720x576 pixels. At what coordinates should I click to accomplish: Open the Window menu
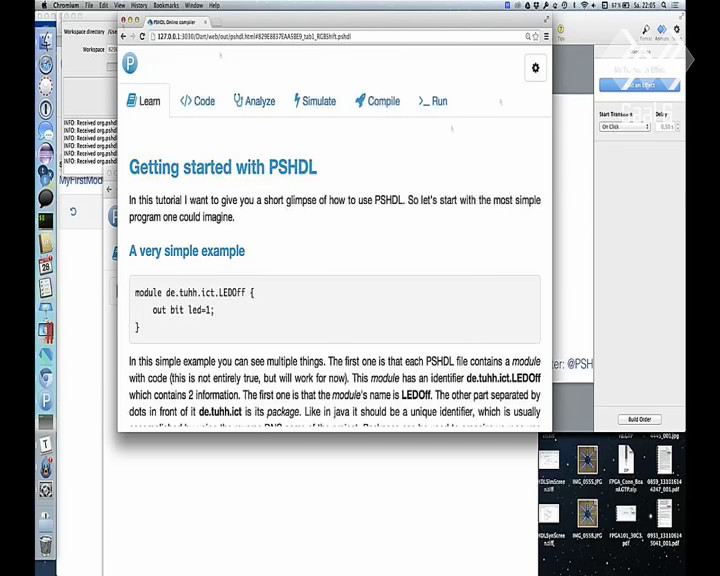[194, 5]
